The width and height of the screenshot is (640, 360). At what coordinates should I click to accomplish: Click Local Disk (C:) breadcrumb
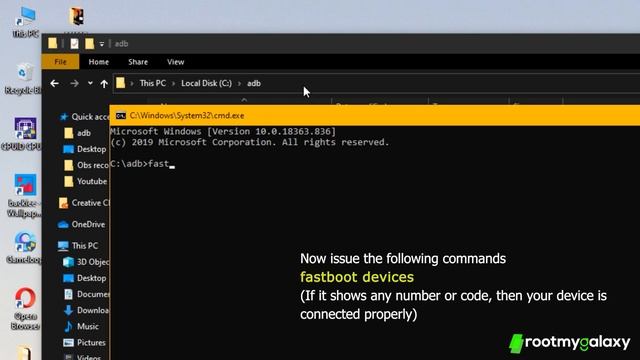tap(207, 83)
